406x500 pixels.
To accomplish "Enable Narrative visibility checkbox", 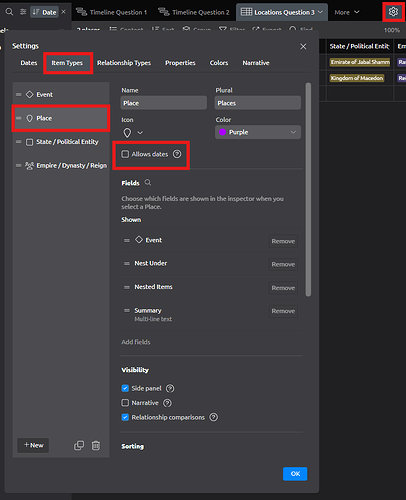I will pyautogui.click(x=125, y=403).
